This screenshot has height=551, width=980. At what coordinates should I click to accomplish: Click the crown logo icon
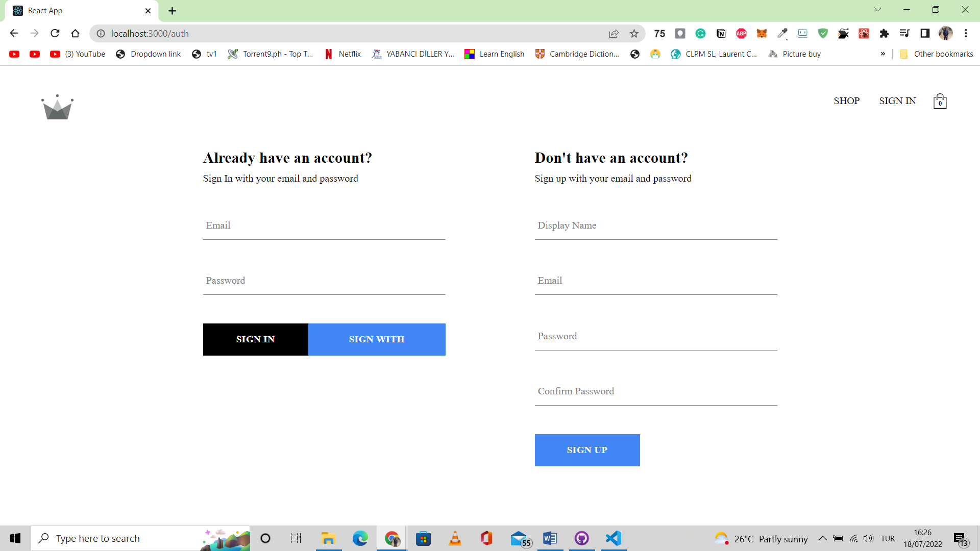(57, 107)
